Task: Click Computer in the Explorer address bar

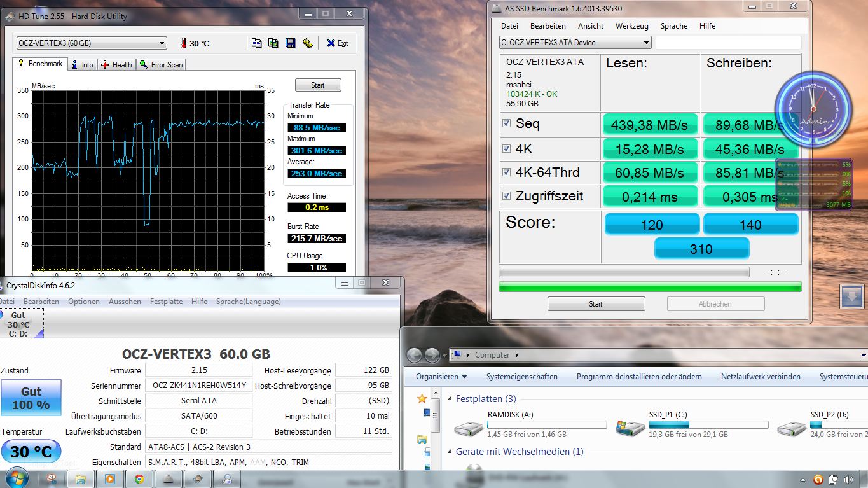Action: click(492, 355)
